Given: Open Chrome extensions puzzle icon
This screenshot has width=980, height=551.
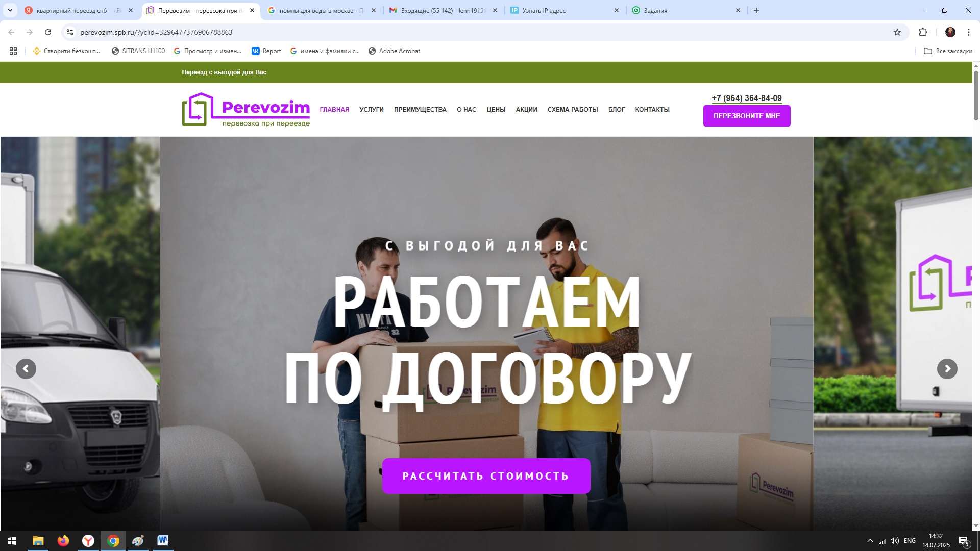Looking at the screenshot, I should click(923, 32).
